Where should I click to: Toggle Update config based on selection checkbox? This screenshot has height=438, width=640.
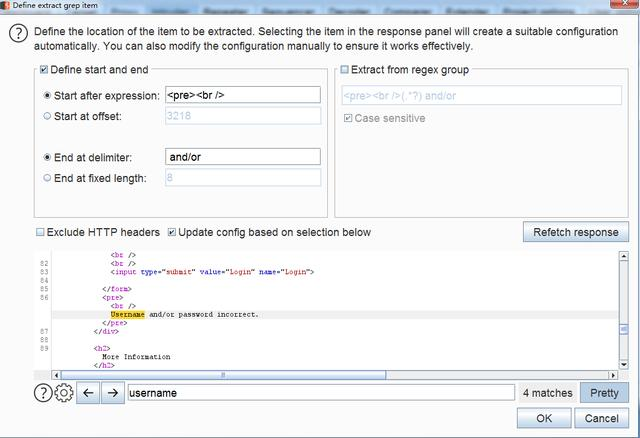tap(172, 232)
